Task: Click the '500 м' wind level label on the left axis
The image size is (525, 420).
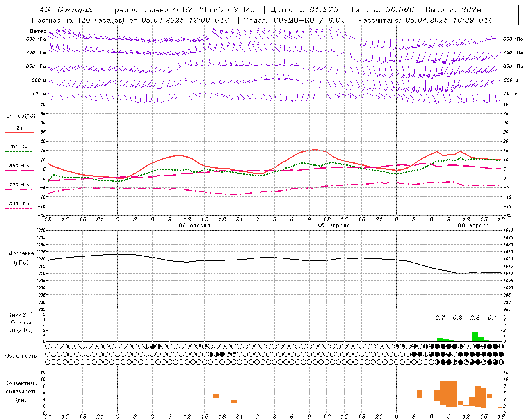Action: pyautogui.click(x=39, y=80)
